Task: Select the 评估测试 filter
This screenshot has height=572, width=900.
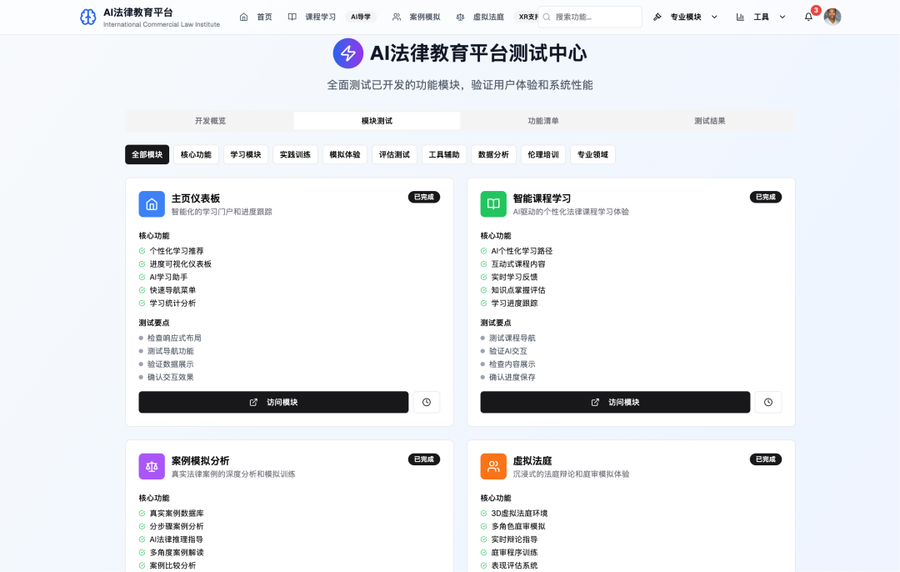Action: [x=394, y=154]
